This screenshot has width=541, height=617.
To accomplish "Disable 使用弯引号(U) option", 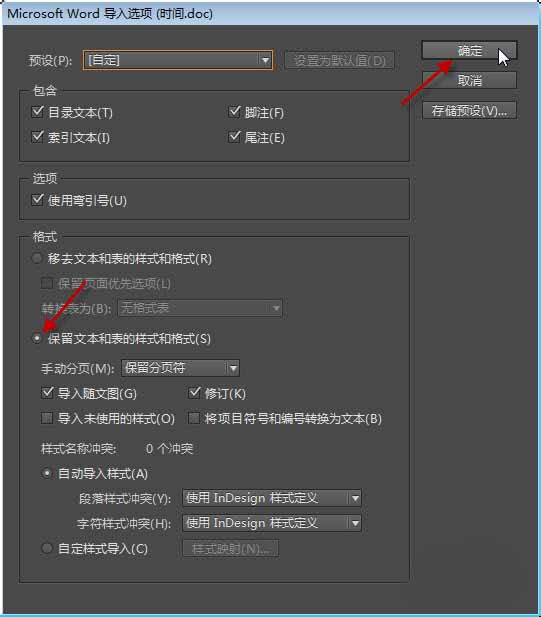I will pos(37,200).
